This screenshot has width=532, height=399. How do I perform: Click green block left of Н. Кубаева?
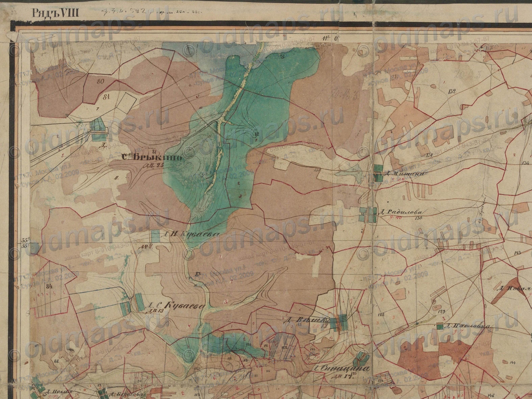(155, 236)
